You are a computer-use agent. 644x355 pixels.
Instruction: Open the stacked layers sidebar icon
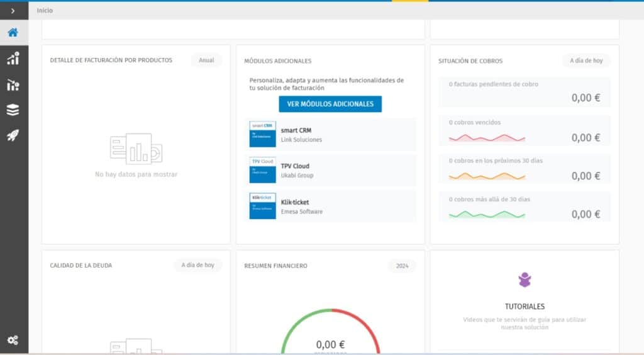[x=13, y=110]
